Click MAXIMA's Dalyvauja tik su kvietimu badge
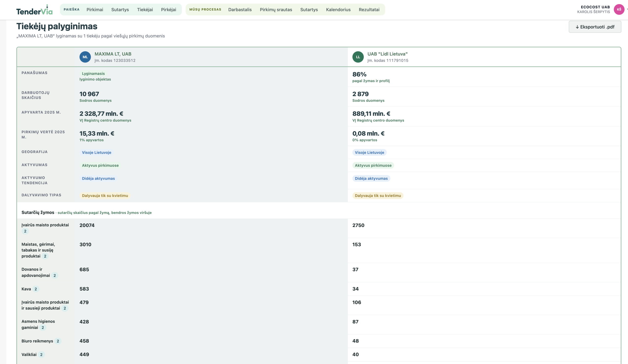 click(x=105, y=195)
